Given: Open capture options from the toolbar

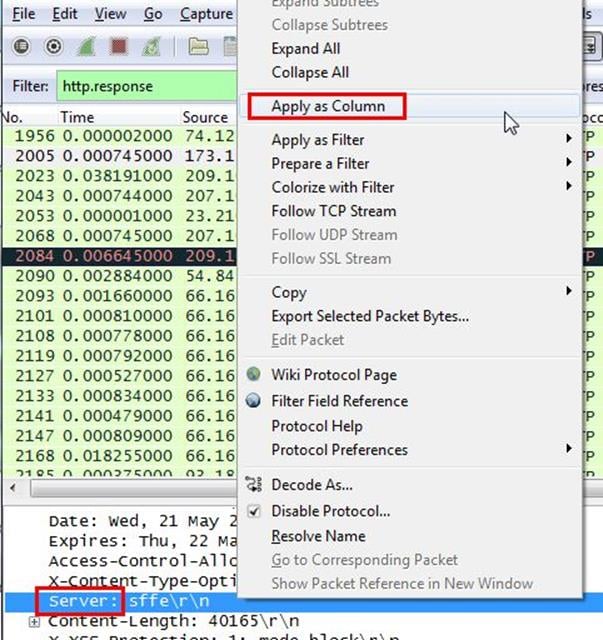Looking at the screenshot, I should 54,47.
